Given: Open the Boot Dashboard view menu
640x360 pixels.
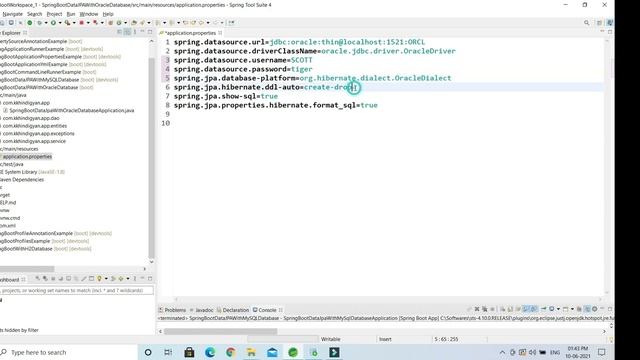Looking at the screenshot, I should (x=135, y=278).
